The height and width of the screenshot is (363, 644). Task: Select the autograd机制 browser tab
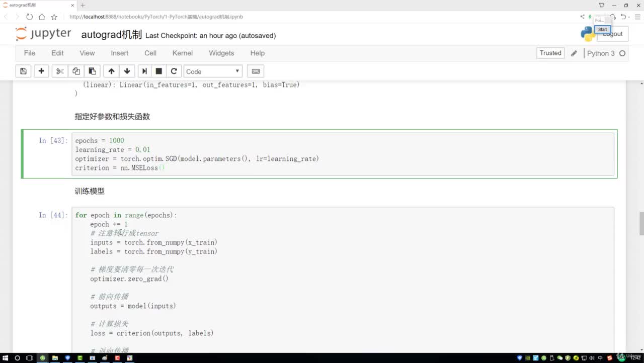pos(38,5)
